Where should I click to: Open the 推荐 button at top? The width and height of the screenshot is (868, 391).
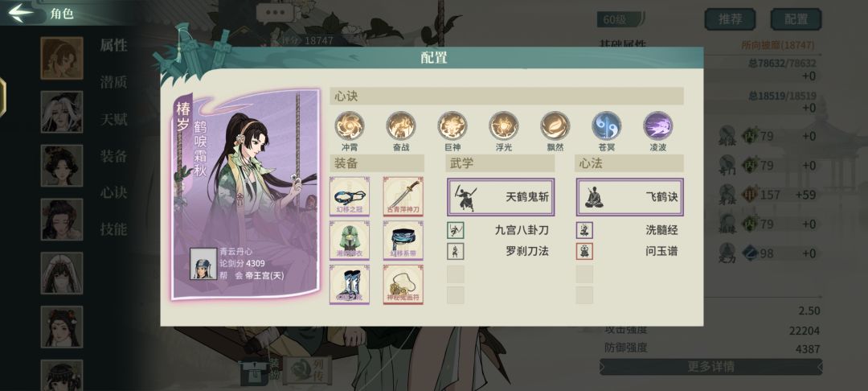730,19
